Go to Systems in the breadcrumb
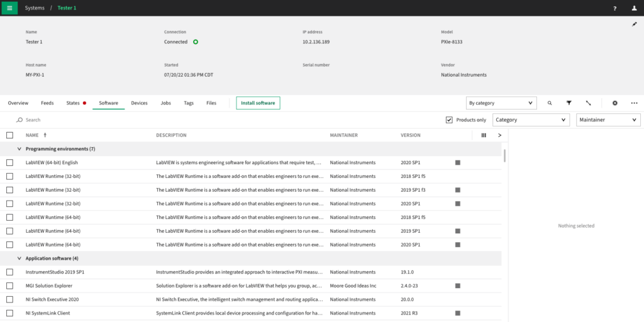This screenshot has height=322, width=644. coord(35,8)
